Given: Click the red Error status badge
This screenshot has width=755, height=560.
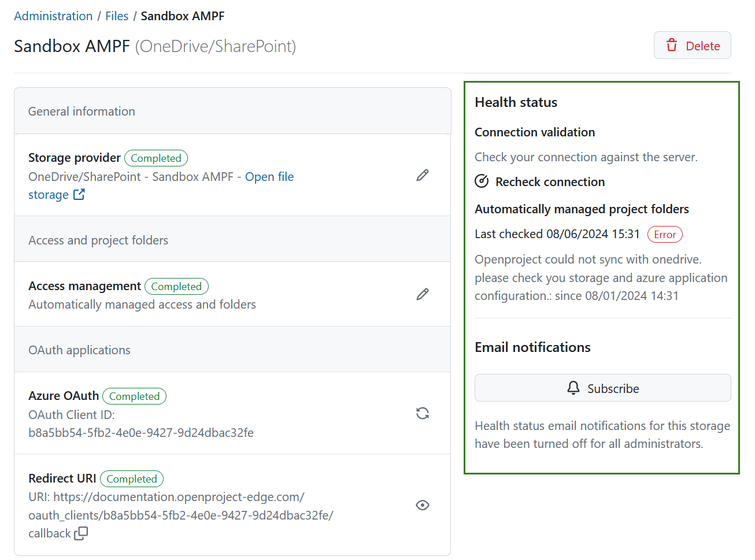Looking at the screenshot, I should point(665,235).
